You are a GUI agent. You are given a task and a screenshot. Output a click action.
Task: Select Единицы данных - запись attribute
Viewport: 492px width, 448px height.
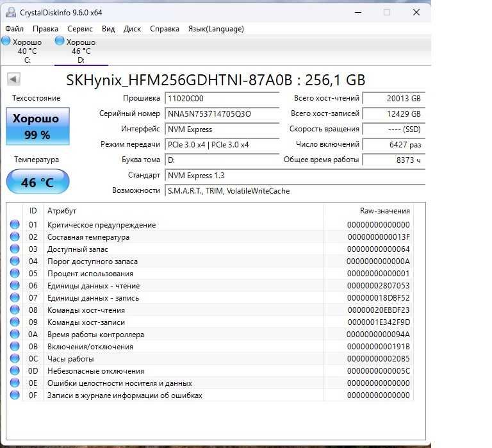[x=93, y=298]
